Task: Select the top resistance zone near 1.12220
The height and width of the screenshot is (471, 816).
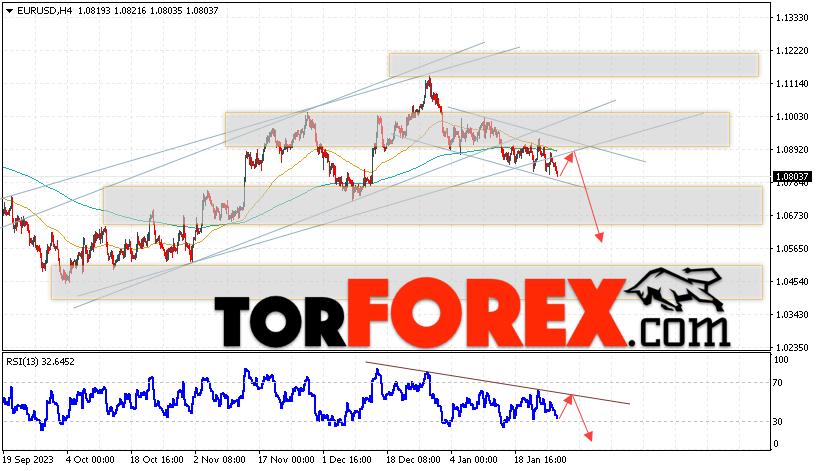Action: 573,65
